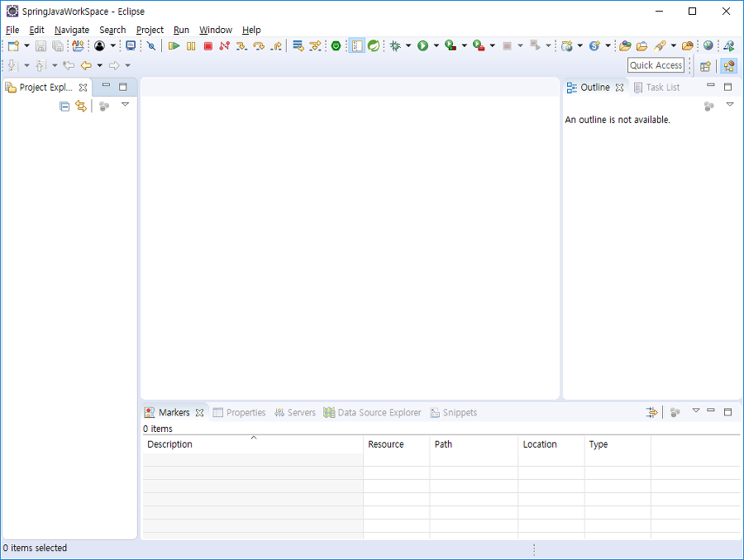
Task: Click the Use Step Filters icon
Action: click(x=315, y=46)
